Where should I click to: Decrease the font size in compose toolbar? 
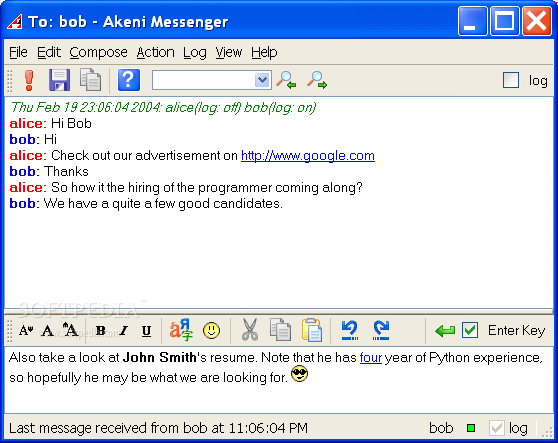pyautogui.click(x=26, y=331)
